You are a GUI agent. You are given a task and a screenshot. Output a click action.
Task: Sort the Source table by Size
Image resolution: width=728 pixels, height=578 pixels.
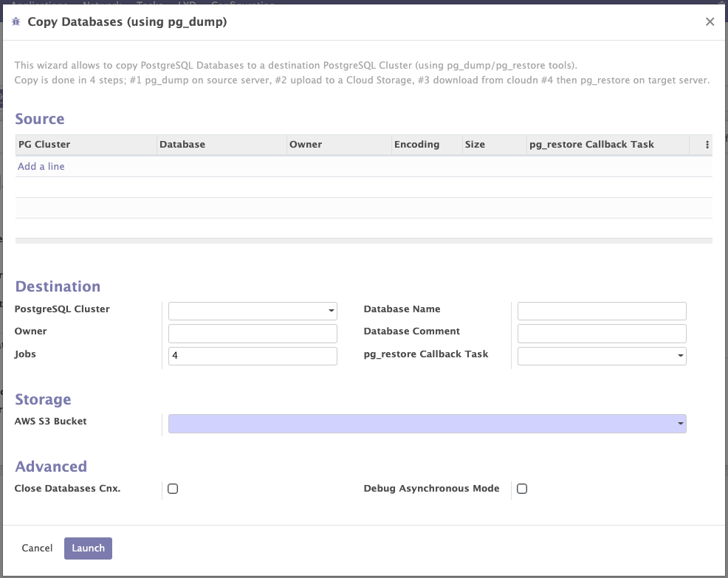[x=475, y=145]
